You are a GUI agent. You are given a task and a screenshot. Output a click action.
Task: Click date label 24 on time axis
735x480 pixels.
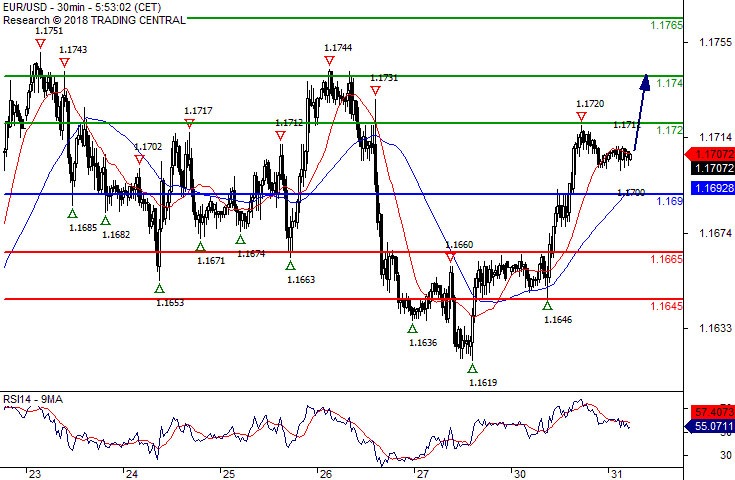pyautogui.click(x=132, y=474)
